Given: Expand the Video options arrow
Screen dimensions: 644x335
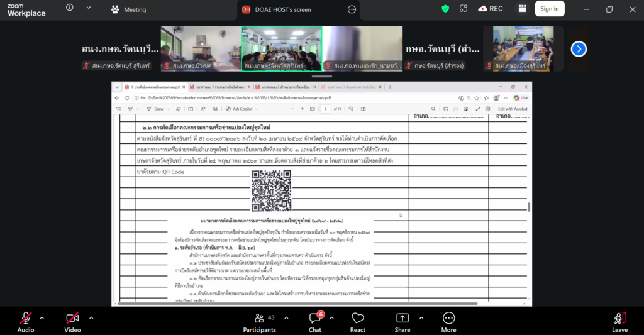Looking at the screenshot, I should point(91,318).
